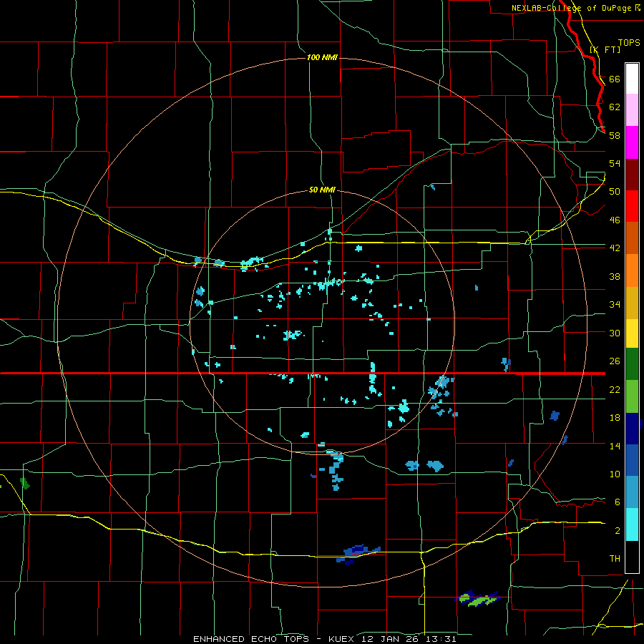Click the small green echo at the left edge
Viewport: 644px width, 644px height.
pos(24,483)
